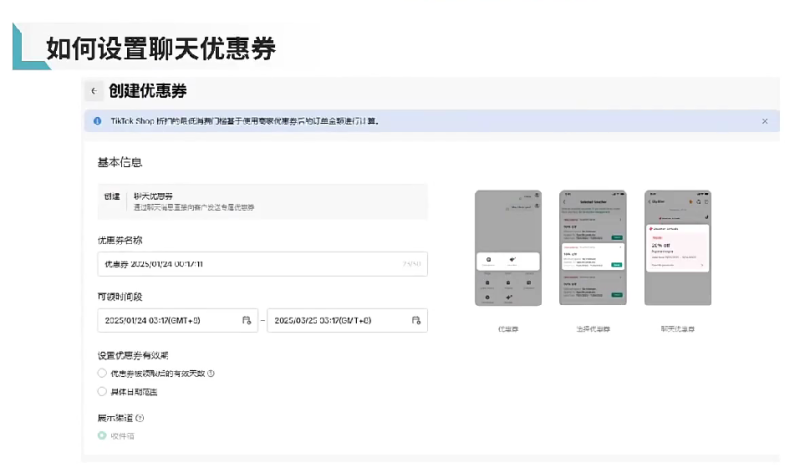Select the 收件箱 channel radio

tap(102, 435)
